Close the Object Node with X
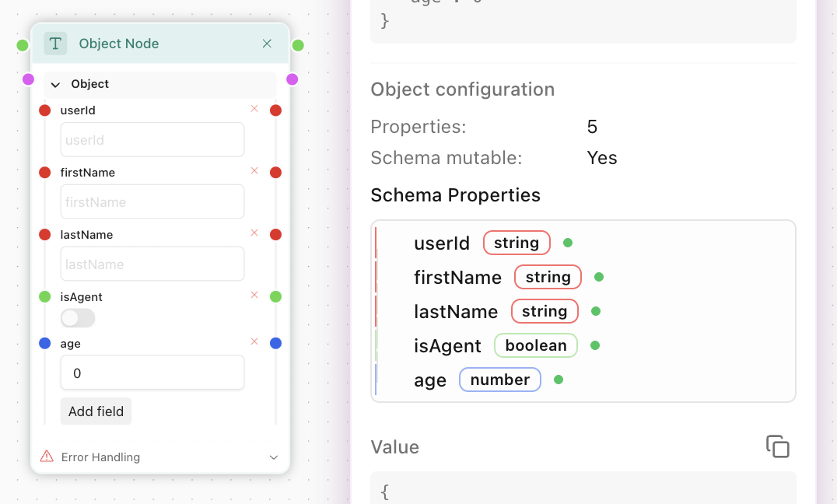Screen dimensions: 837x504 point(267,44)
